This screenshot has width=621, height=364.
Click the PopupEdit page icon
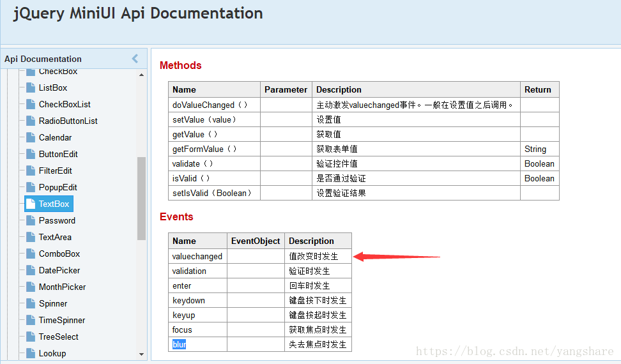[x=31, y=187]
